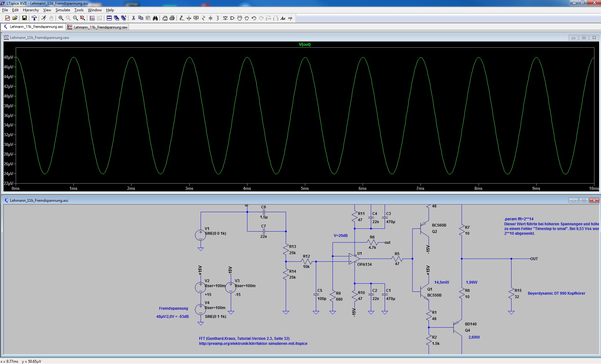Open the Control Panel hammer icon
Screen dimensions: 601x364
(x=34, y=18)
